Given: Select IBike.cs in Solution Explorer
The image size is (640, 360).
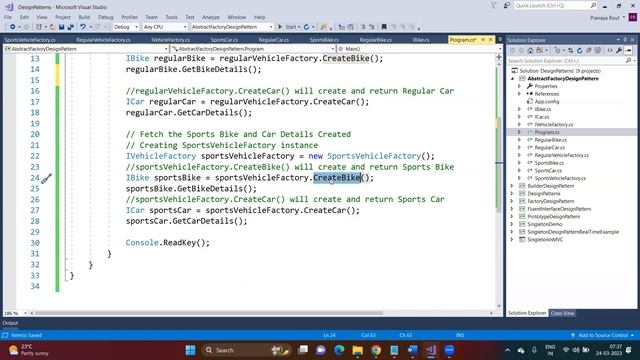Looking at the screenshot, I should (542, 109).
